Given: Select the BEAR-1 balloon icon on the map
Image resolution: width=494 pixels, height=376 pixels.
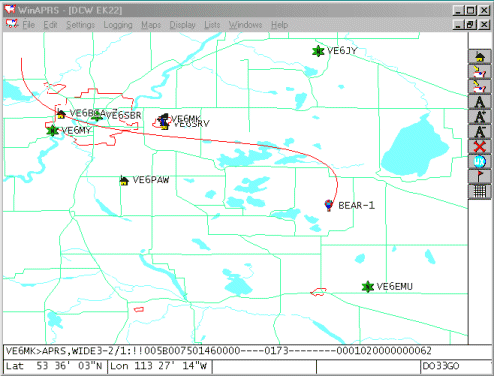Looking at the screenshot, I should pyautogui.click(x=329, y=205).
